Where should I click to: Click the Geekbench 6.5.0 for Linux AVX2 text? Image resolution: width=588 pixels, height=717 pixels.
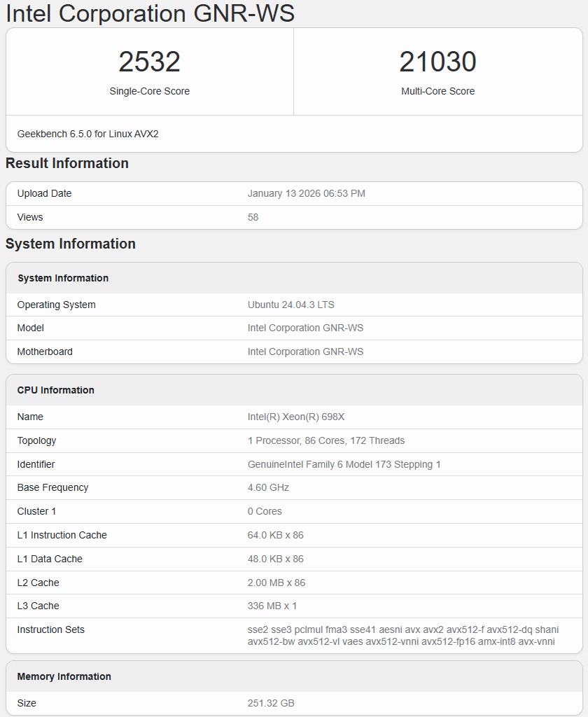tap(87, 133)
